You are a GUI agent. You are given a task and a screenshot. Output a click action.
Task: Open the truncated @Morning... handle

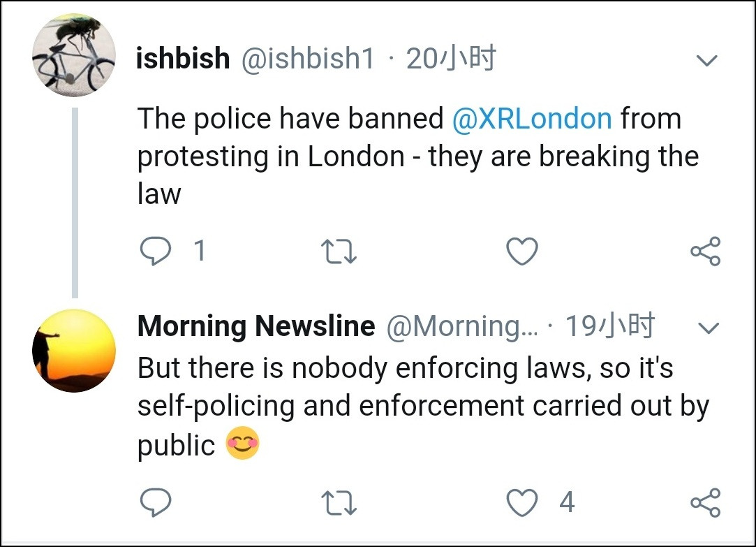click(x=462, y=327)
